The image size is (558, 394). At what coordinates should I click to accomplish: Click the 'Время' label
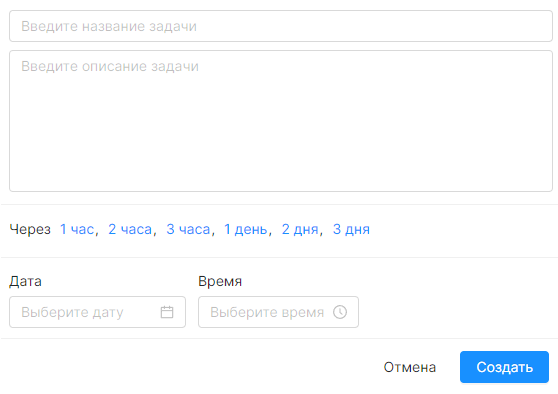point(220,281)
